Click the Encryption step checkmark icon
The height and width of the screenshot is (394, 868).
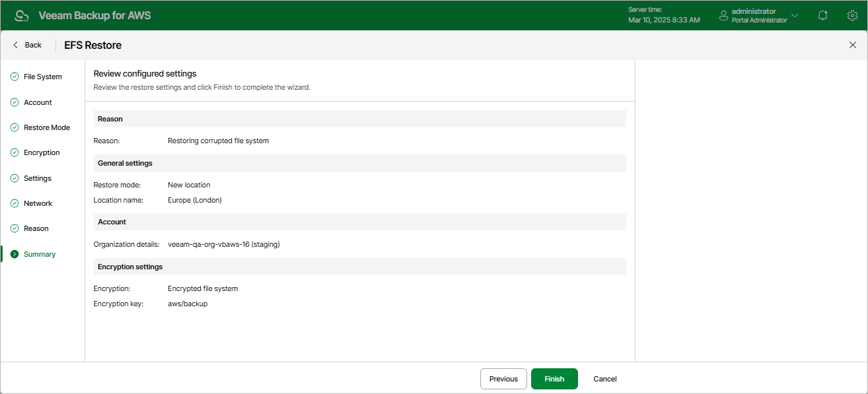point(15,152)
